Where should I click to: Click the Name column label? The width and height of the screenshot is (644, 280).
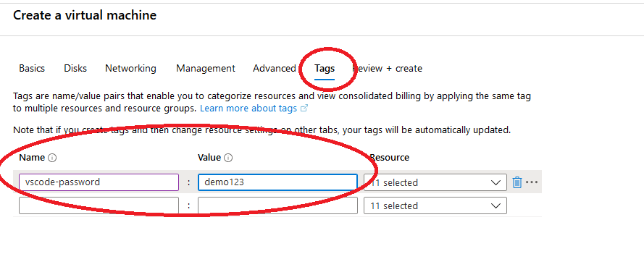[32, 158]
